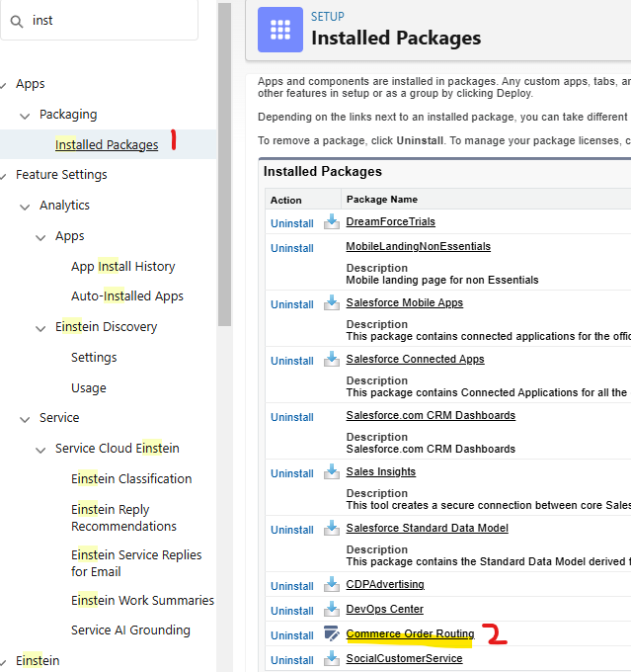Viewport: 631px width, 672px height.
Task: Collapse the Service Cloud Einstein chevron
Action: point(40,450)
